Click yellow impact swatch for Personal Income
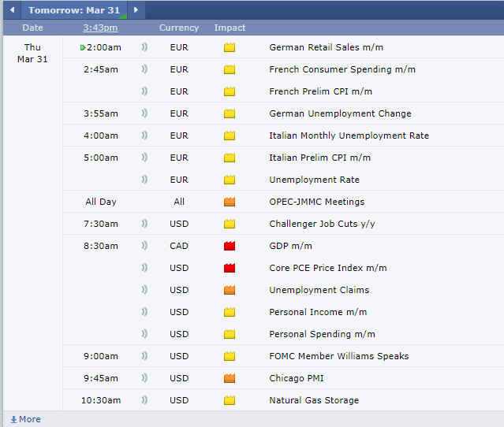 (x=230, y=312)
